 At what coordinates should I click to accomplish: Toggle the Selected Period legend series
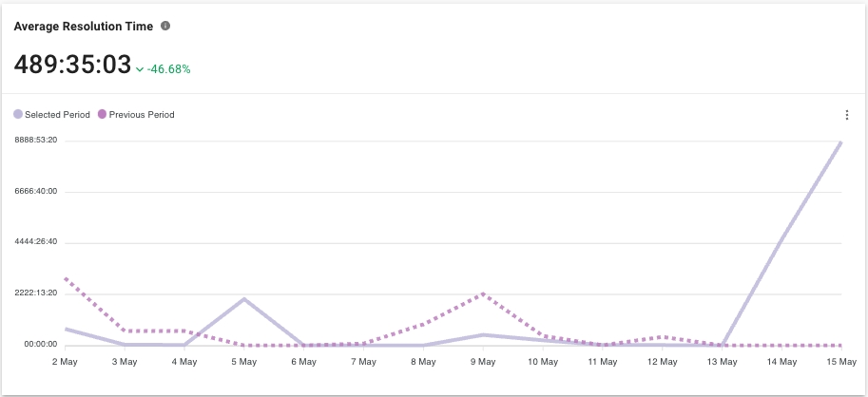(57, 115)
